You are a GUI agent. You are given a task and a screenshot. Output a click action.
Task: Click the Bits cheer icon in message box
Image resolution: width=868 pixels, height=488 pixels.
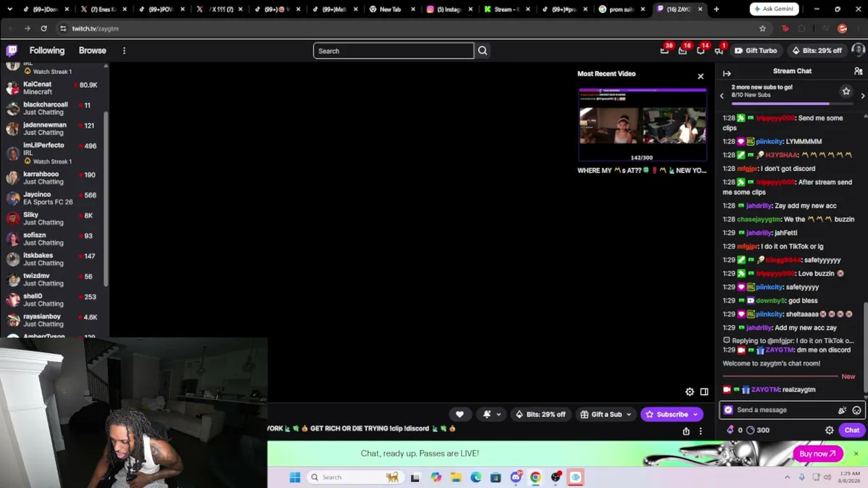tap(842, 410)
